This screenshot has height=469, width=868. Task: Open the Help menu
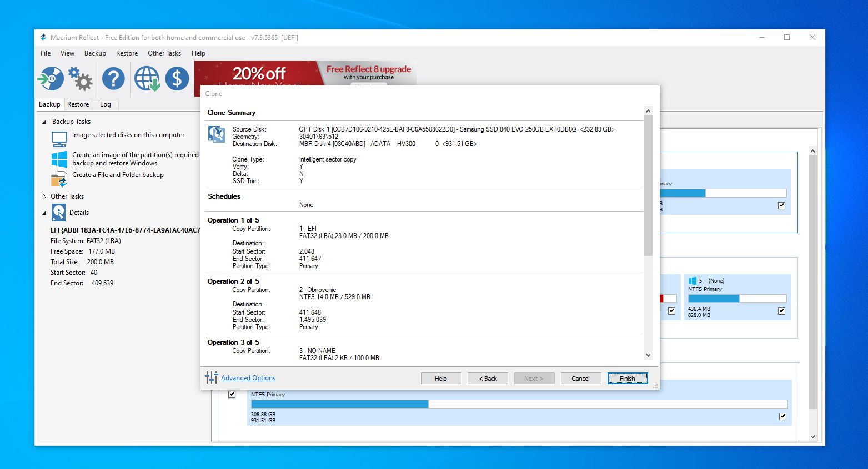coord(198,53)
